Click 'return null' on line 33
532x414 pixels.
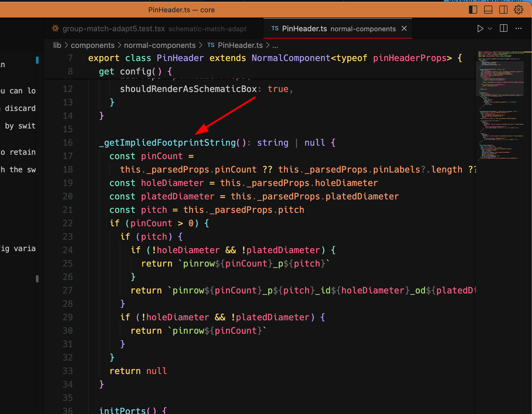(138, 371)
